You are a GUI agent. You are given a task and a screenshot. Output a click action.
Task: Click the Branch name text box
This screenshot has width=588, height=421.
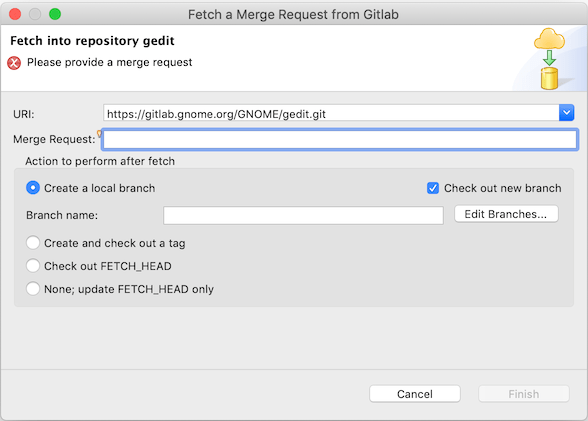pyautogui.click(x=303, y=216)
